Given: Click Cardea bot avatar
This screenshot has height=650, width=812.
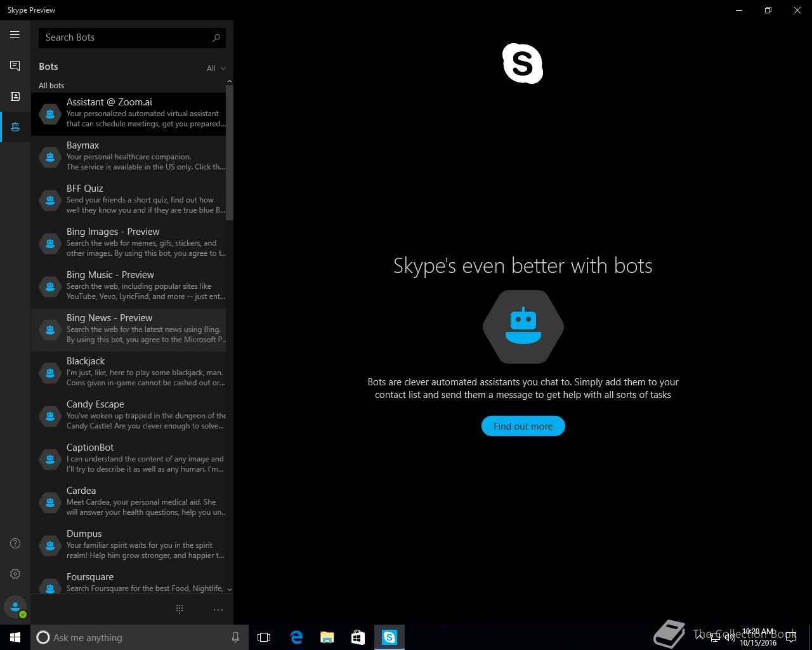Looking at the screenshot, I should [x=50, y=502].
